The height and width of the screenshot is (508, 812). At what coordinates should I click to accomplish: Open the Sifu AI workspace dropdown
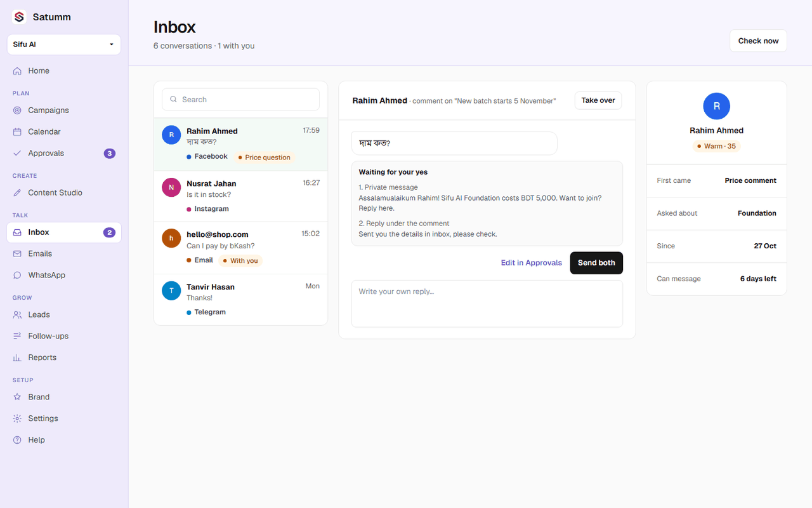pos(64,44)
